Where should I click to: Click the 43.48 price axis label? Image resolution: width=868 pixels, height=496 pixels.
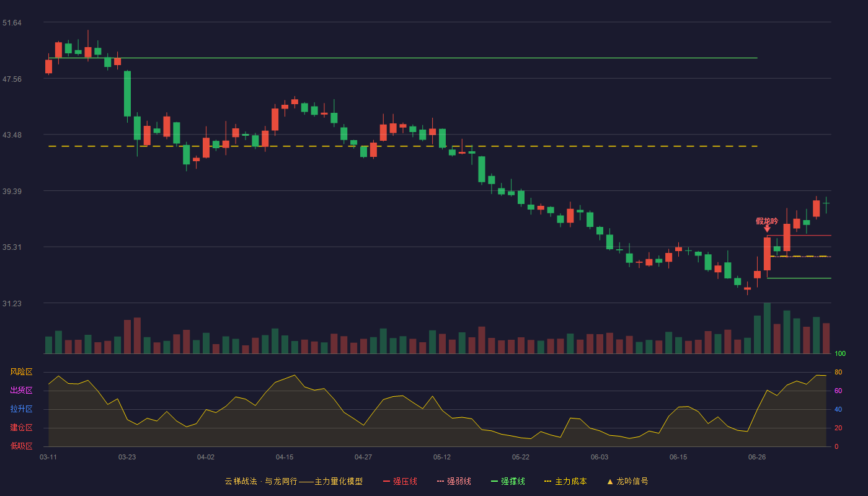click(x=12, y=135)
